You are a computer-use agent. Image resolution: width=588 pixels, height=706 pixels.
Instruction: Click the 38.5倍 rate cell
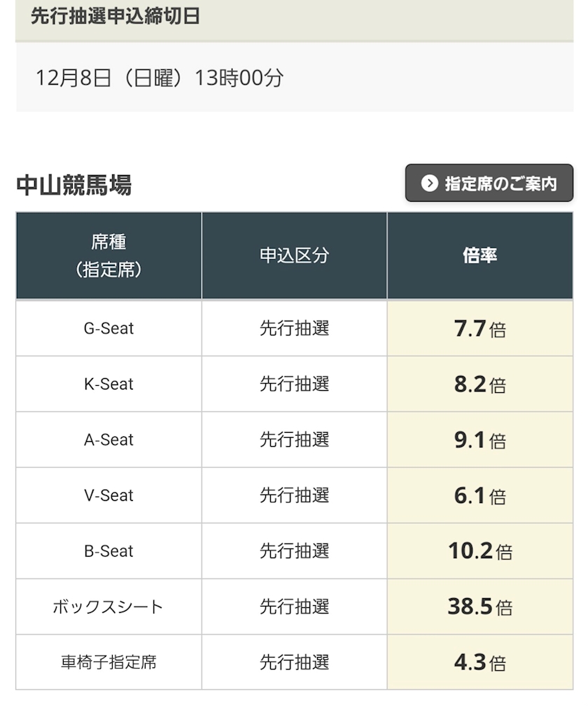pos(479,607)
